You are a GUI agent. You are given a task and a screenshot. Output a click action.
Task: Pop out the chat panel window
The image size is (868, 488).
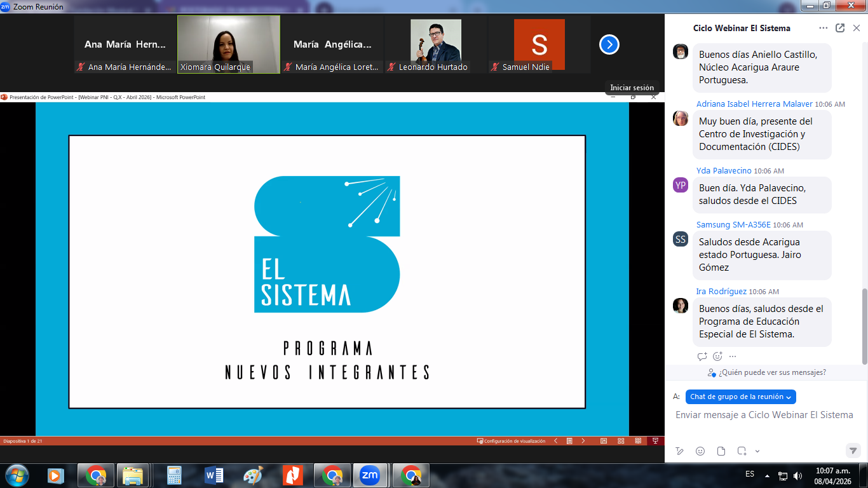[x=840, y=28]
